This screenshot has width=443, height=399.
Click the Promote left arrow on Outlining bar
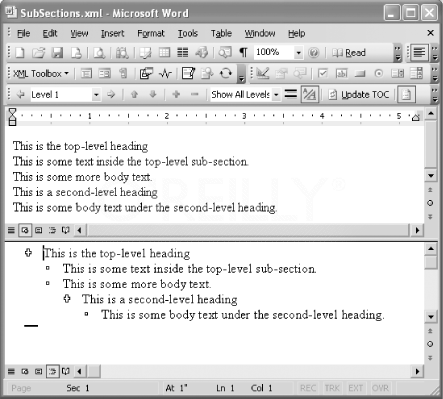tap(21, 95)
